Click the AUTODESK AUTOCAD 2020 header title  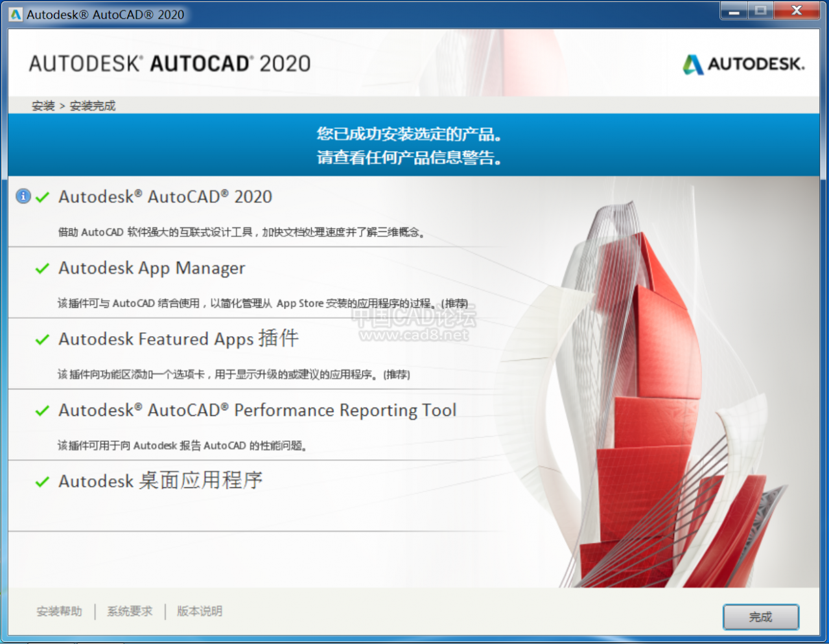pyautogui.click(x=170, y=63)
